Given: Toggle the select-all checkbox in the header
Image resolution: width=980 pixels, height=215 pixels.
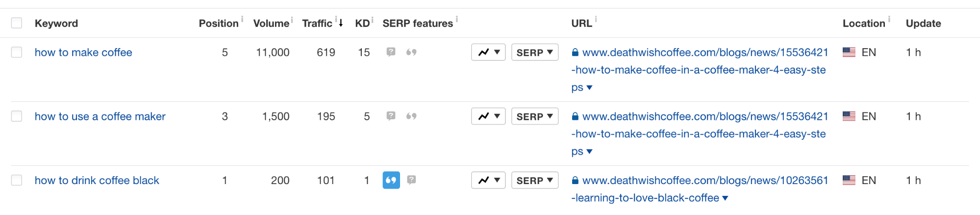Looking at the screenshot, I should (x=17, y=23).
